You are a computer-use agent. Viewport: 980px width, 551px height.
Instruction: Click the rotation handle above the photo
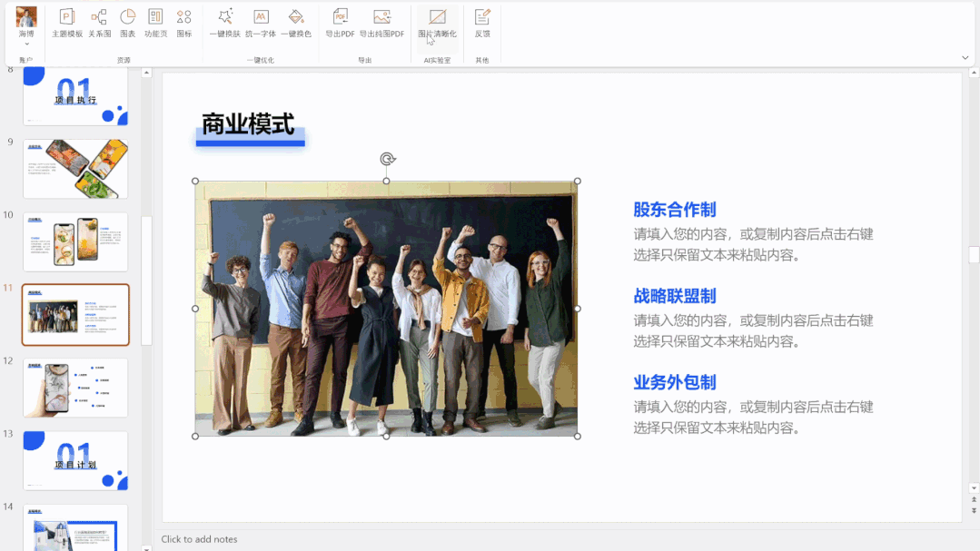click(x=388, y=159)
